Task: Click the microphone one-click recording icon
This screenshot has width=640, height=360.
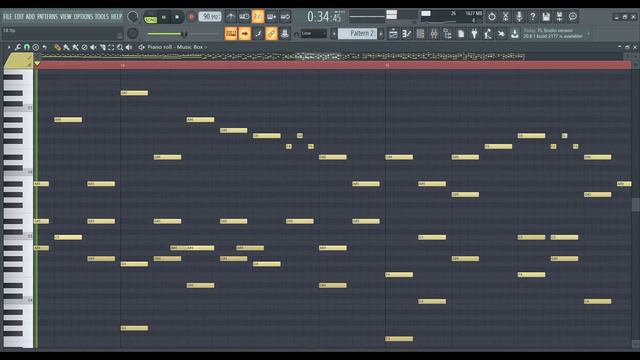Action: (x=519, y=17)
